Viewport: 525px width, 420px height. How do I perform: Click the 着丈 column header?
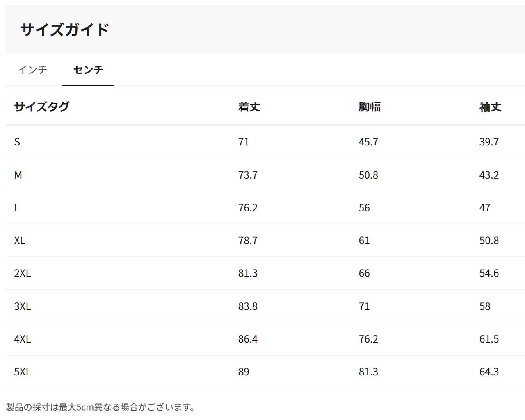pos(249,107)
